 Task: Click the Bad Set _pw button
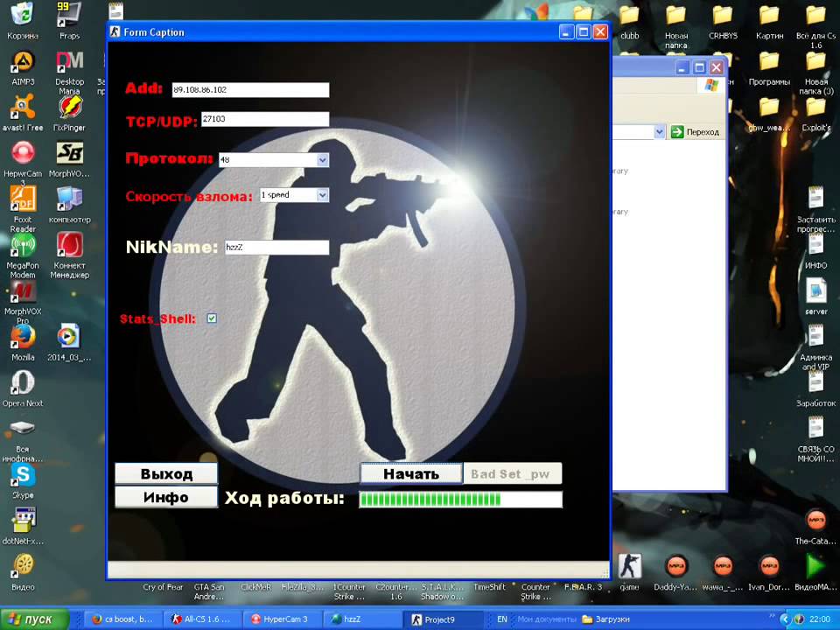(512, 473)
